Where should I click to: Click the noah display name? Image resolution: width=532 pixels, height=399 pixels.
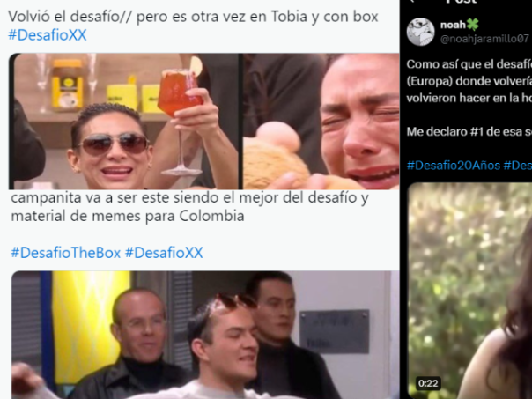453,25
